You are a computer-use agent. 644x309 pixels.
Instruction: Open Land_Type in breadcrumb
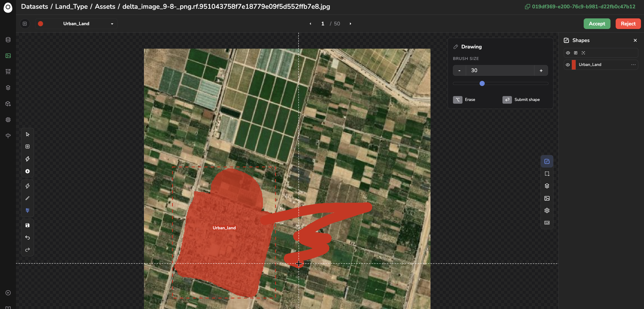(x=71, y=6)
